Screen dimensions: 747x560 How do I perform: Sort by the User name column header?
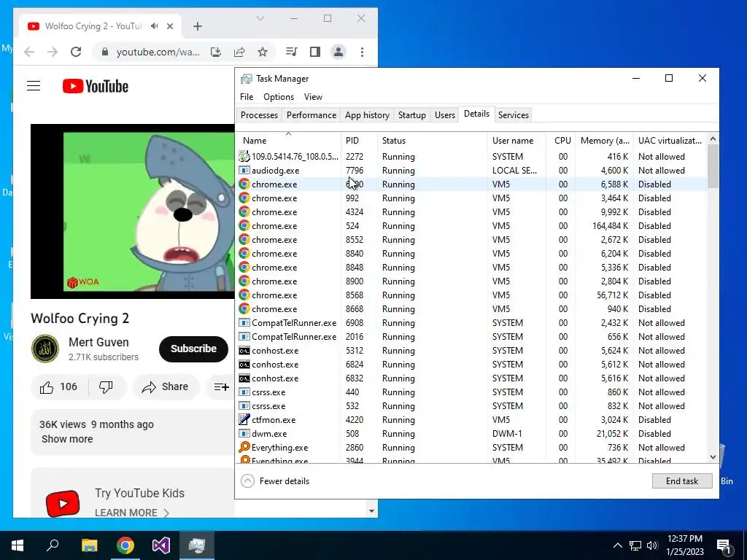[x=516, y=141]
